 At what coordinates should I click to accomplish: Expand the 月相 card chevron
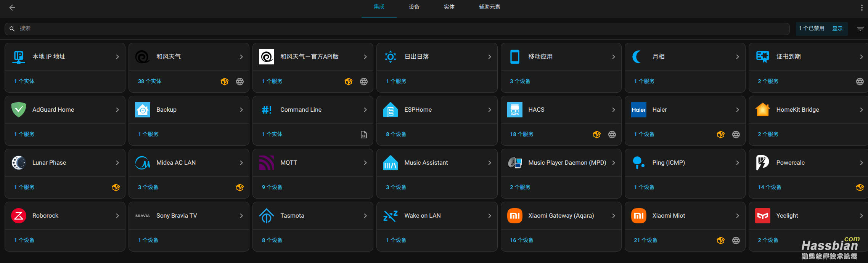tap(738, 57)
